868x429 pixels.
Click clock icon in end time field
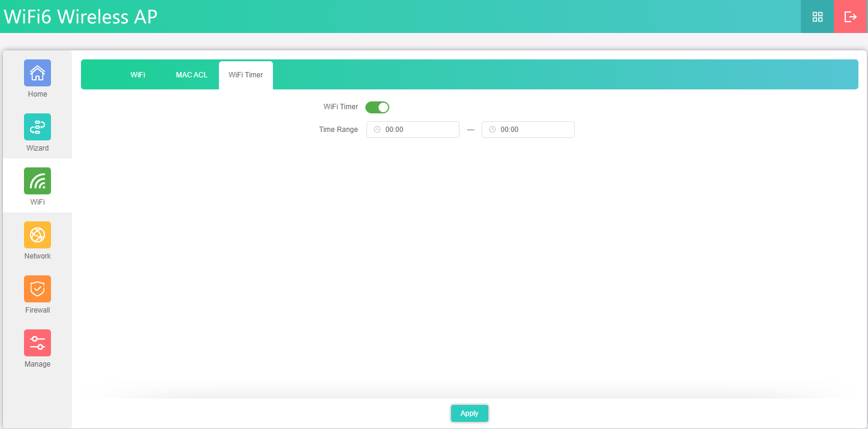(x=492, y=130)
